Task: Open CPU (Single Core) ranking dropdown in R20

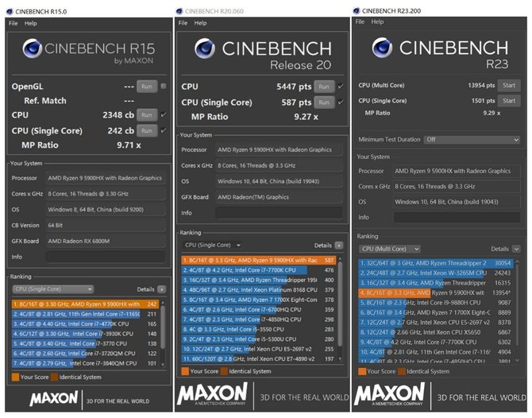Action: point(212,246)
